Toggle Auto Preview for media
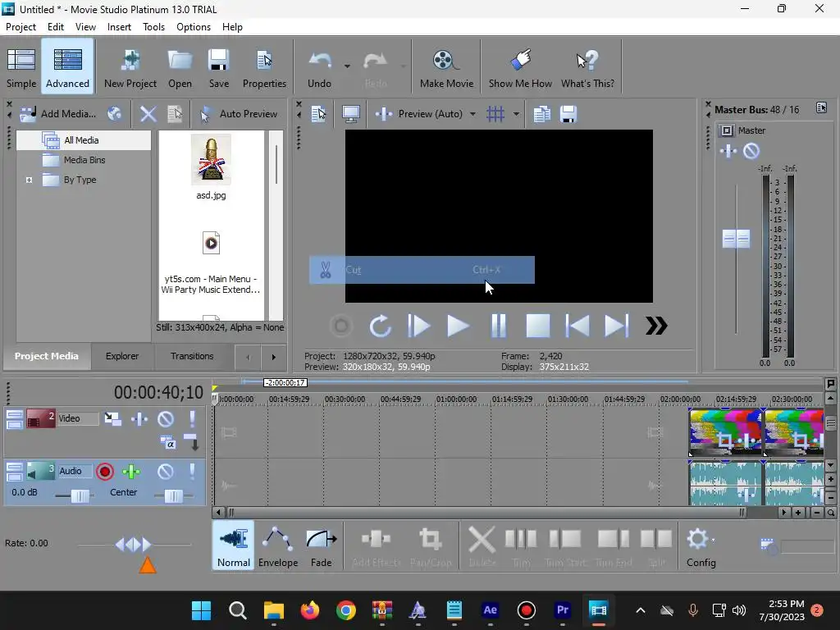The height and width of the screenshot is (630, 840). [x=239, y=113]
